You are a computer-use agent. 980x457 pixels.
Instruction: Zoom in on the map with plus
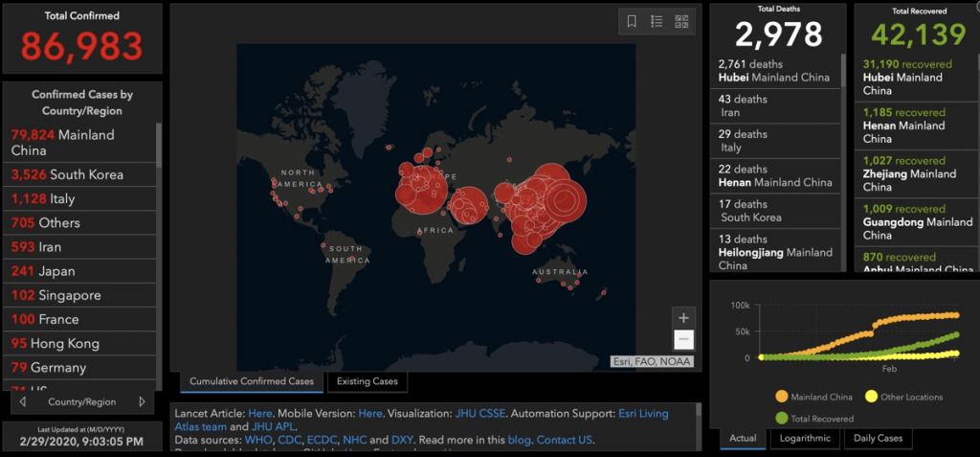[682, 318]
